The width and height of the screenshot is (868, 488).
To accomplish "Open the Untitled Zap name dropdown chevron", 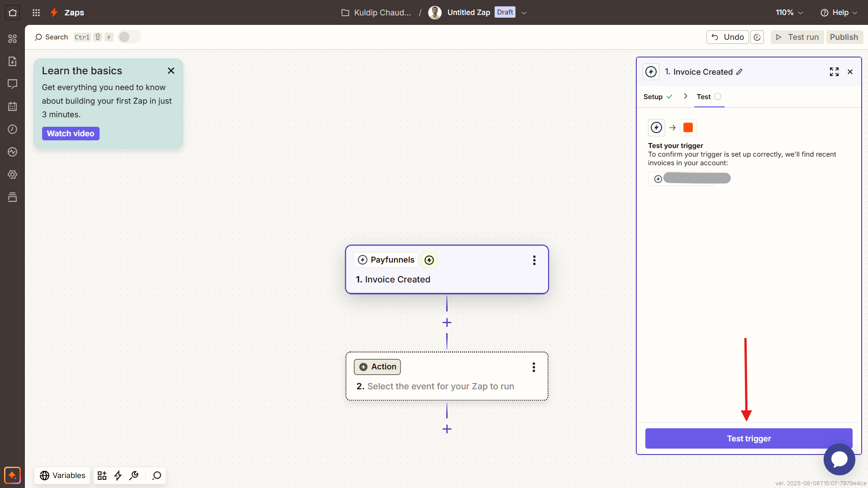I will click(x=524, y=13).
